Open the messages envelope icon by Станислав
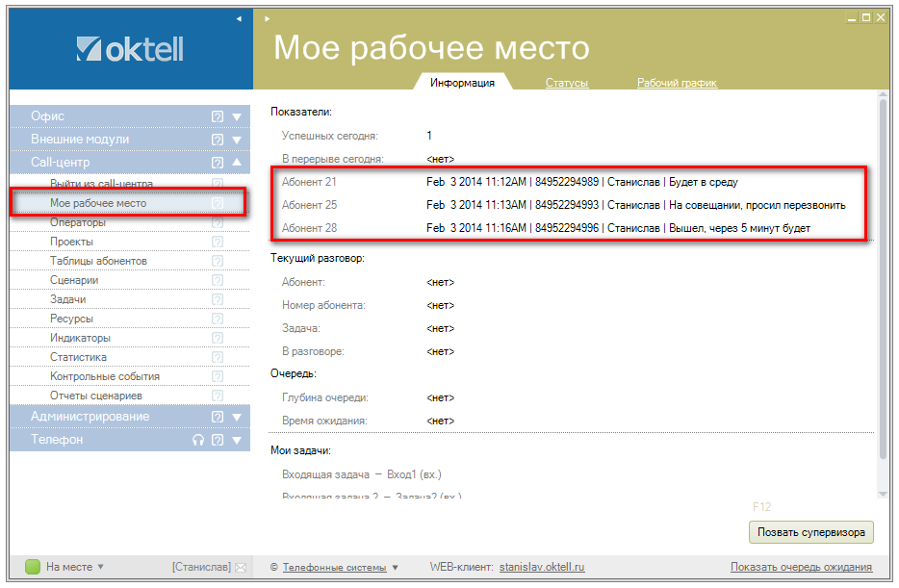This screenshot has width=899, height=588. [x=241, y=567]
